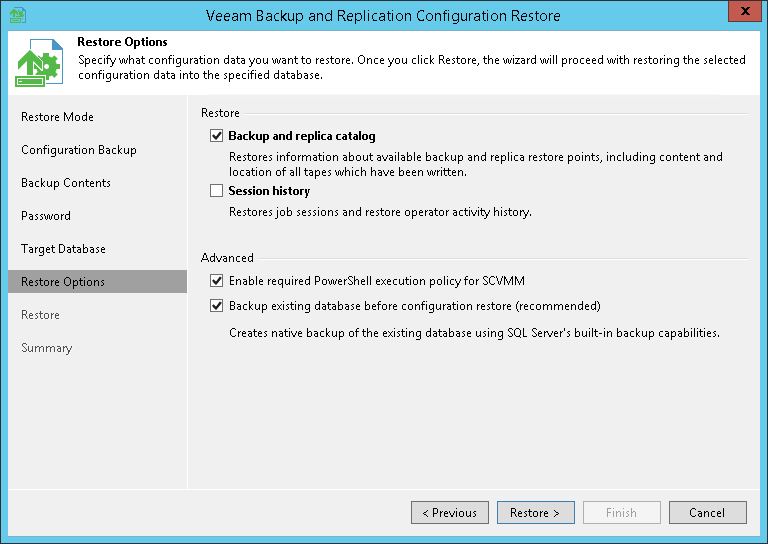
Task: Click the Restore step in sidebar
Action: [x=40, y=315]
